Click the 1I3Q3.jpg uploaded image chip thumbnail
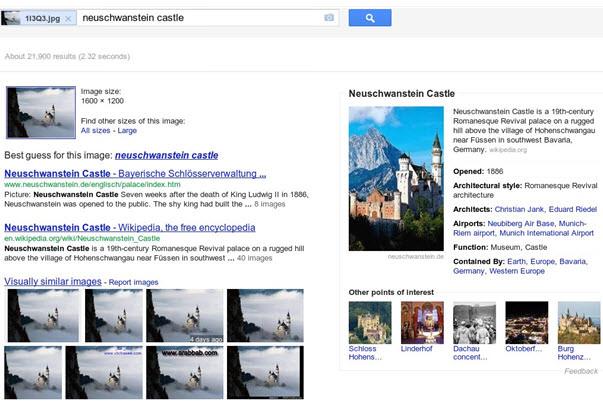603x418 pixels. point(11,18)
